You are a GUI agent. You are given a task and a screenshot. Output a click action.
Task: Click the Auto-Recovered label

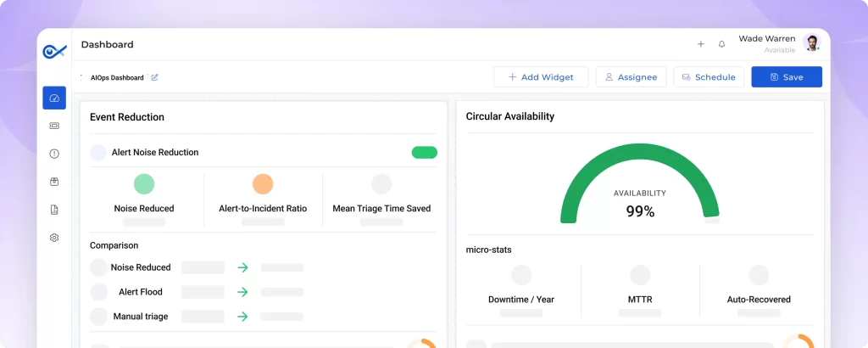click(759, 300)
